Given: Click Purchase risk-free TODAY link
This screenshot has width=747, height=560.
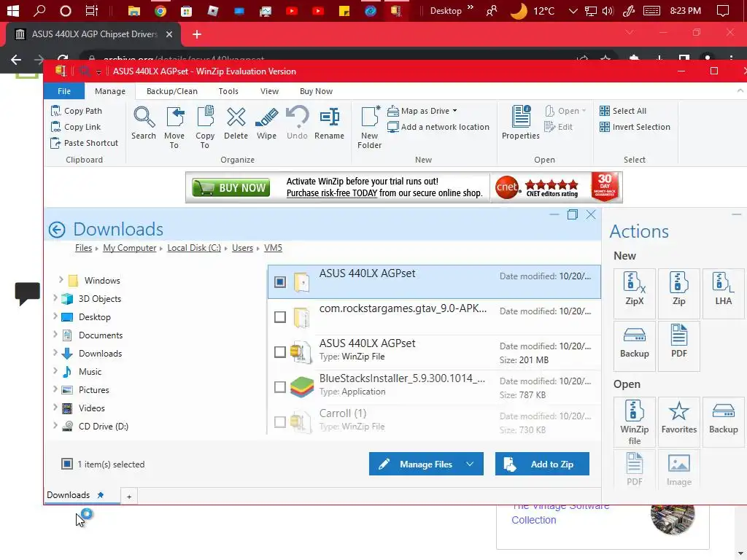Looking at the screenshot, I should click(332, 193).
